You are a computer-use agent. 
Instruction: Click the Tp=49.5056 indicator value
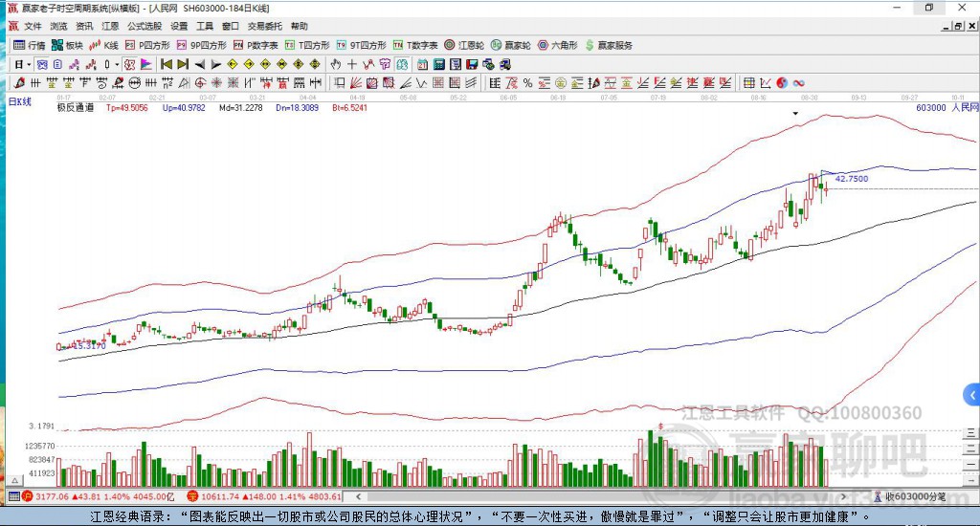(x=127, y=107)
